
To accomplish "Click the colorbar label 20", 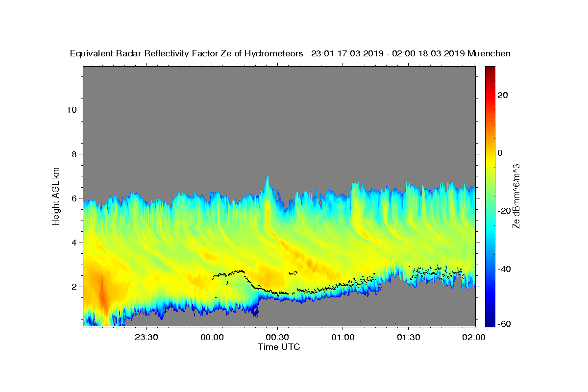I will coord(502,95).
